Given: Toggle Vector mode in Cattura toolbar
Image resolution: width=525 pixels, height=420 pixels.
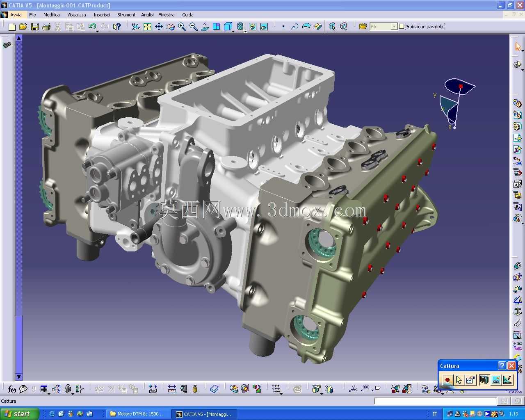Looking at the screenshot, I should (x=507, y=380).
